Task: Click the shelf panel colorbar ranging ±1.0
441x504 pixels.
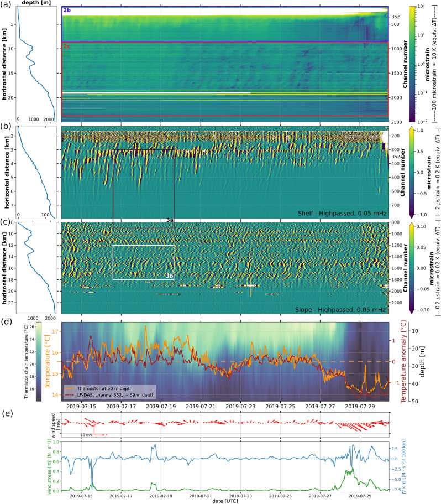Action: coord(412,172)
